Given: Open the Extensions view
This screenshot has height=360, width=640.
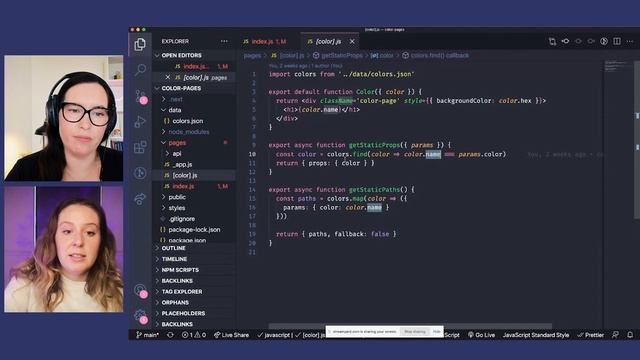Looking at the screenshot, I should (x=140, y=147).
